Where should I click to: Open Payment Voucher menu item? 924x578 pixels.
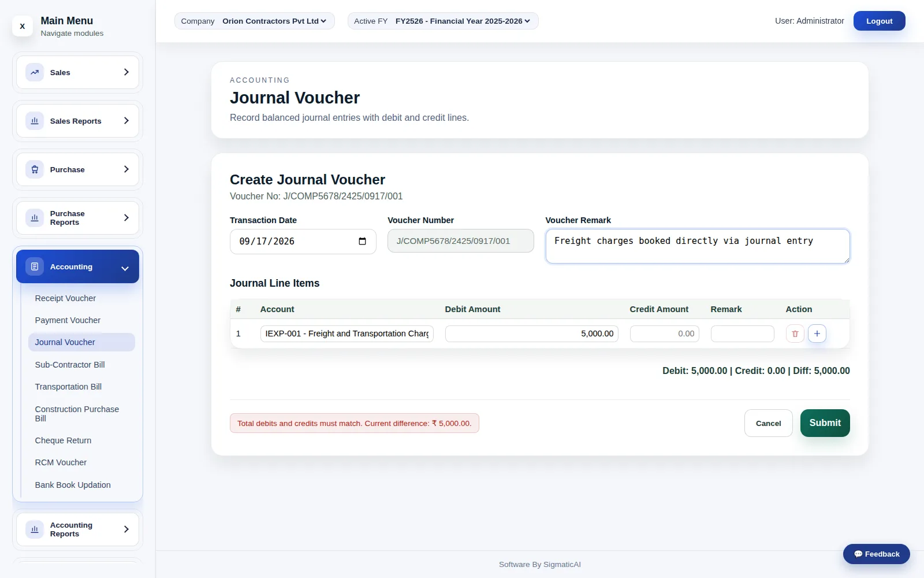(81, 320)
